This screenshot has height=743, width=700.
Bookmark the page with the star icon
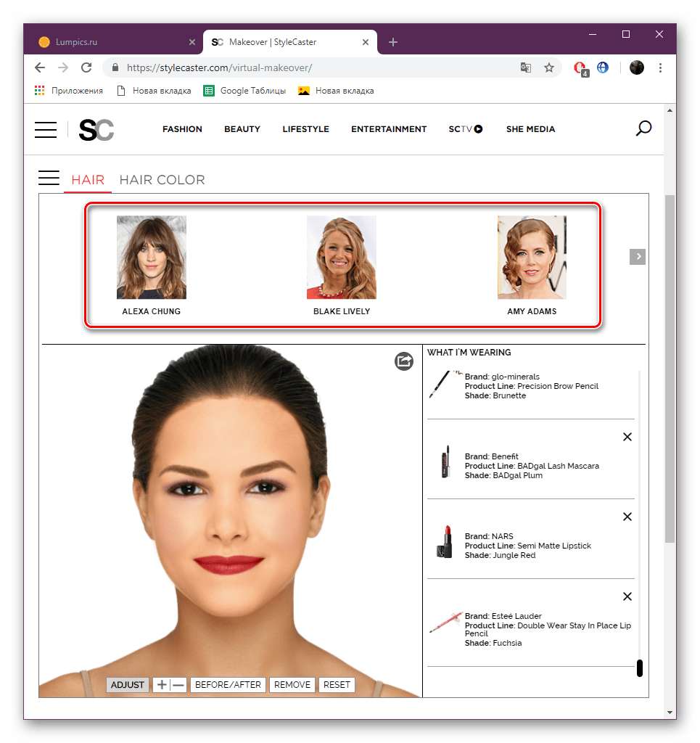(549, 67)
